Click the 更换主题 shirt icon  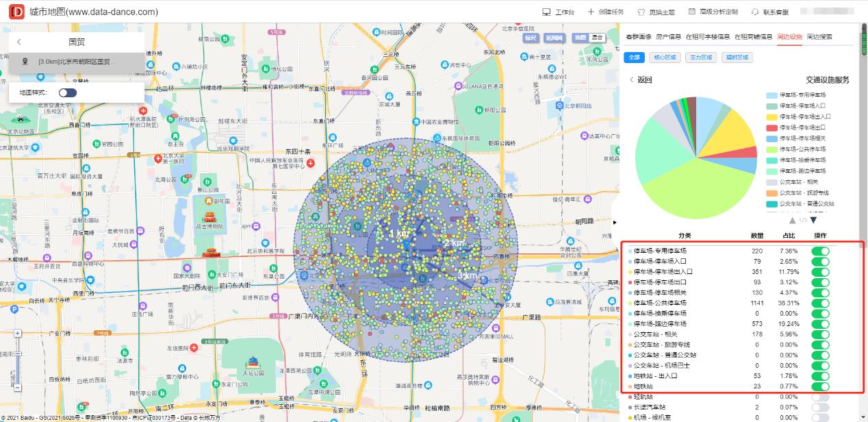[641, 12]
